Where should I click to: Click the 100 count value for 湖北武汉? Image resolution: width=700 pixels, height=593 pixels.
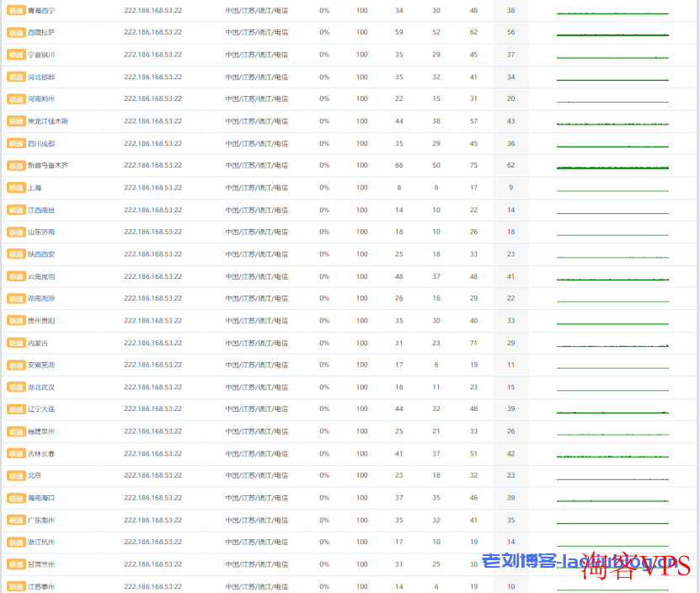coord(362,387)
